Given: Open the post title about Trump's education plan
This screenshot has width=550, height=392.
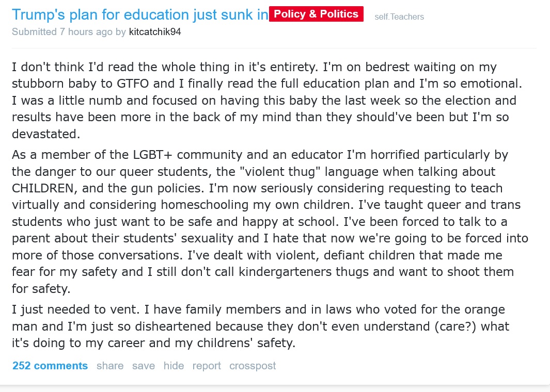Looking at the screenshot, I should pyautogui.click(x=140, y=15).
